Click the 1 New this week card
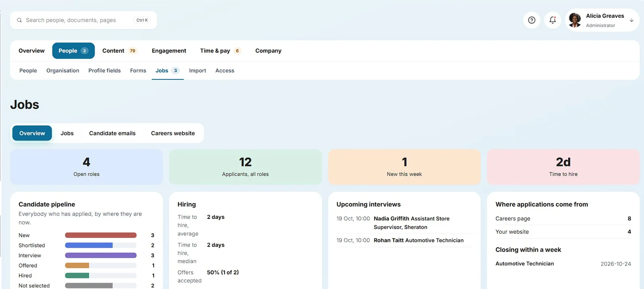The width and height of the screenshot is (644, 289). (405, 167)
